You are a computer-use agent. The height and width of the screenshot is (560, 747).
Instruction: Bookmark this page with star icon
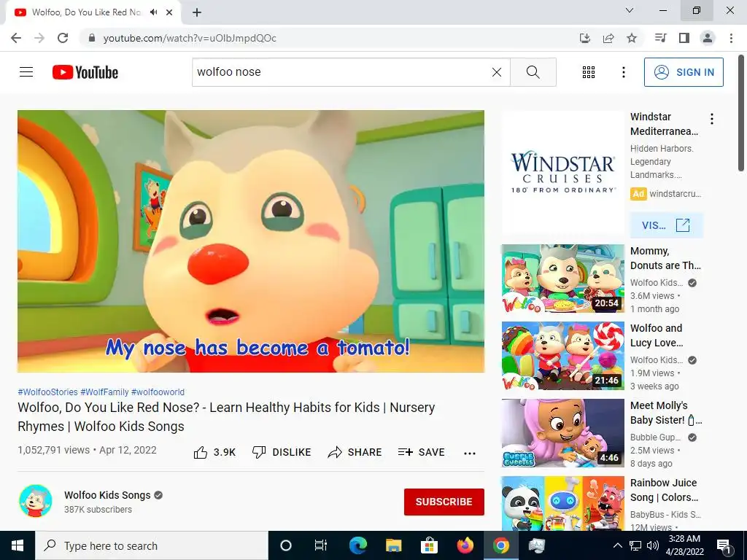tap(632, 38)
